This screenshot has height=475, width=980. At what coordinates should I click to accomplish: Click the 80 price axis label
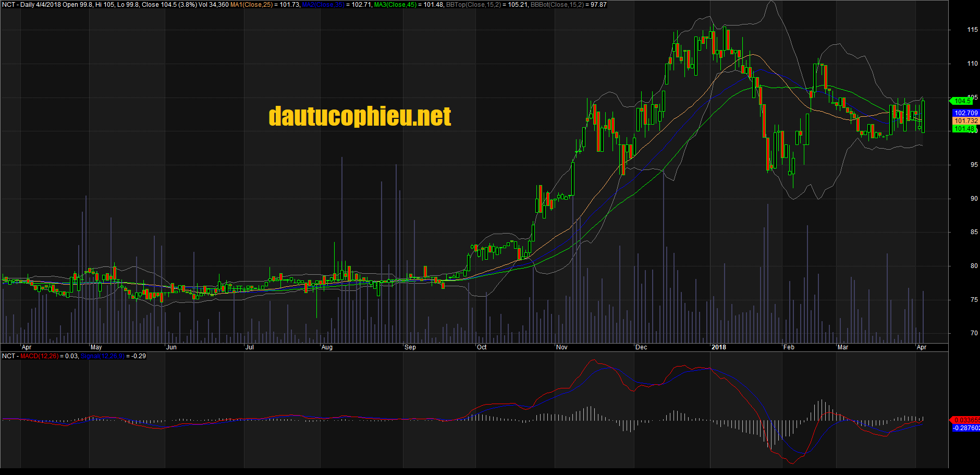[x=974, y=266]
